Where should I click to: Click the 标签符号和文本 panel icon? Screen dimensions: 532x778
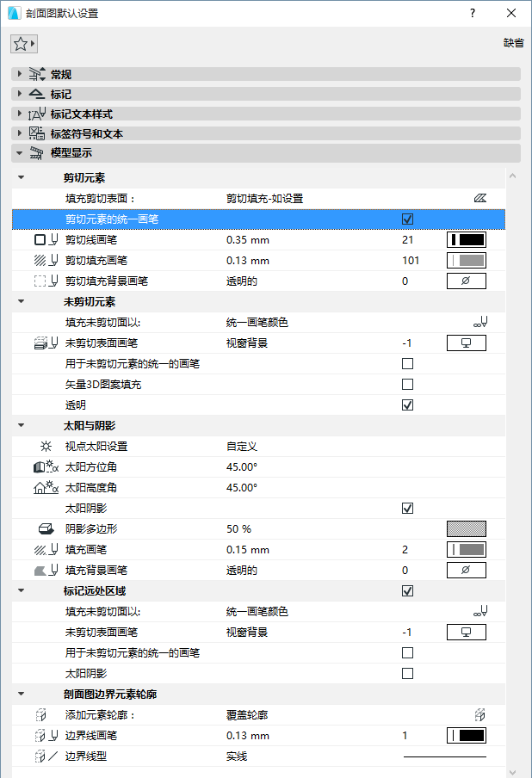pos(37,133)
